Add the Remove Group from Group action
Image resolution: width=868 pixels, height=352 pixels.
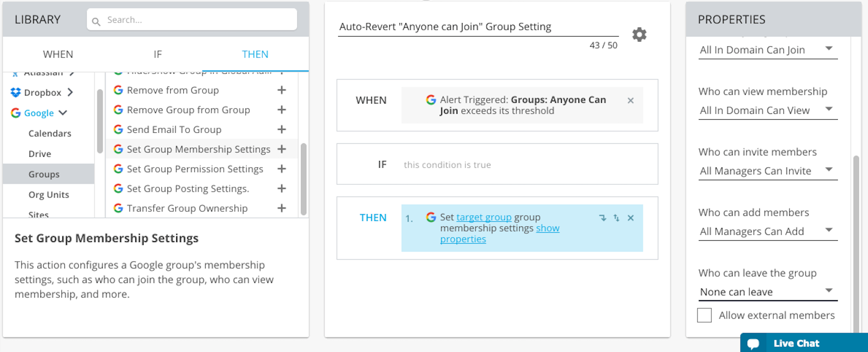pyautogui.click(x=282, y=110)
